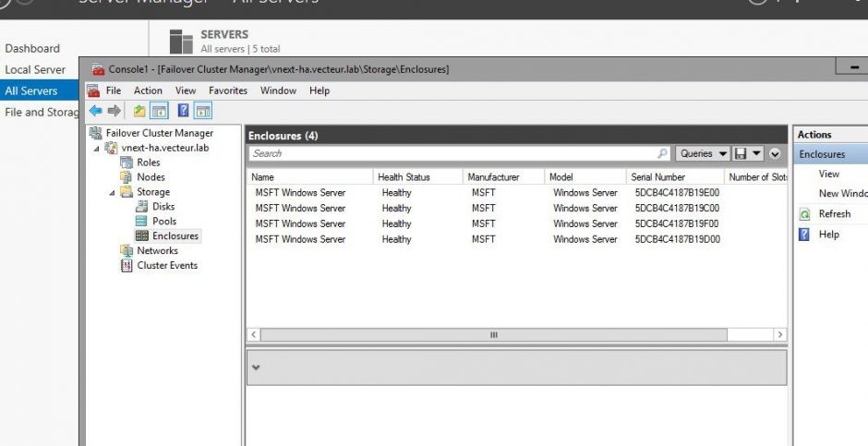Image resolution: width=868 pixels, height=446 pixels.
Task: Select Cluster Events in the tree
Action: [166, 266]
